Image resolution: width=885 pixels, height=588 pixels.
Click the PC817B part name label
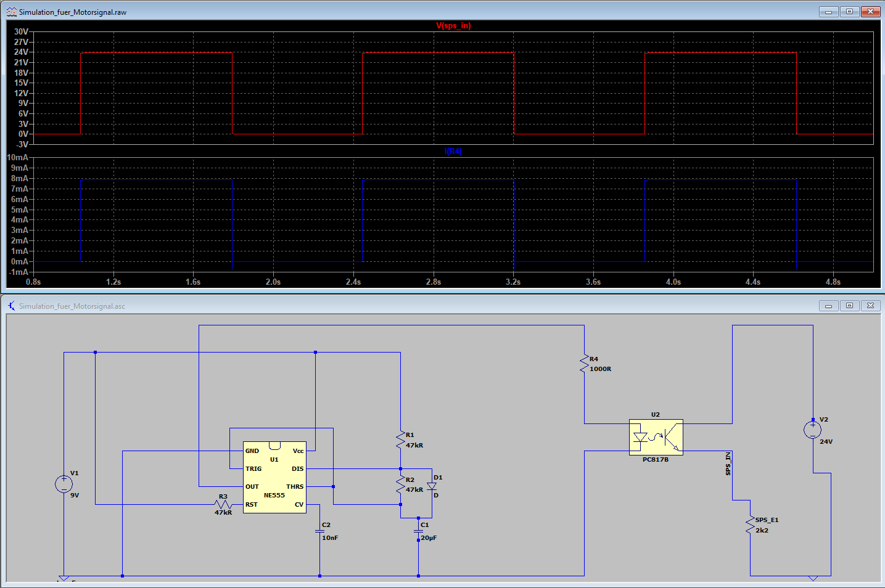click(656, 460)
